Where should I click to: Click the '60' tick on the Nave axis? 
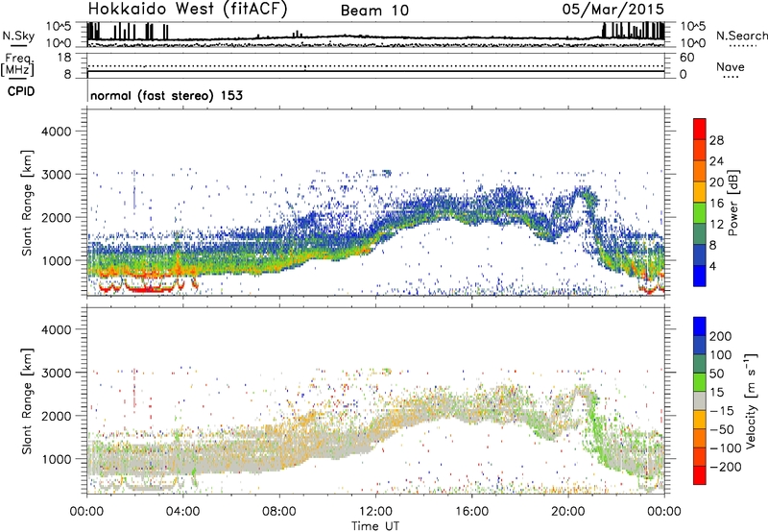[x=687, y=58]
